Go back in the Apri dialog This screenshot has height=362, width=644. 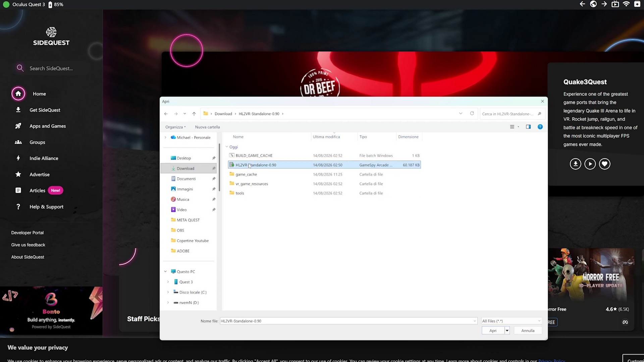166,114
